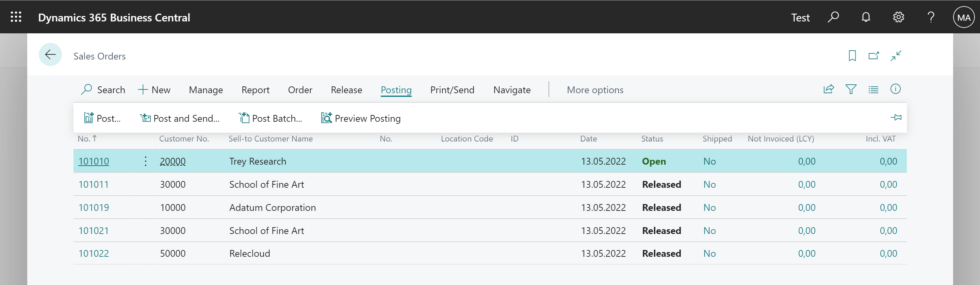This screenshot has width=980, height=285.
Task: Open the app launcher waffle menu
Action: 16,17
